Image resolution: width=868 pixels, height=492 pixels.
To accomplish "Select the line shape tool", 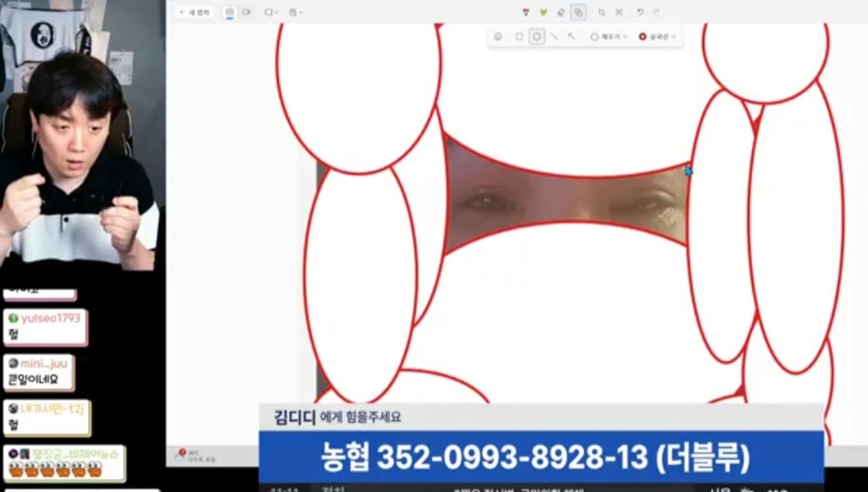I will (555, 37).
